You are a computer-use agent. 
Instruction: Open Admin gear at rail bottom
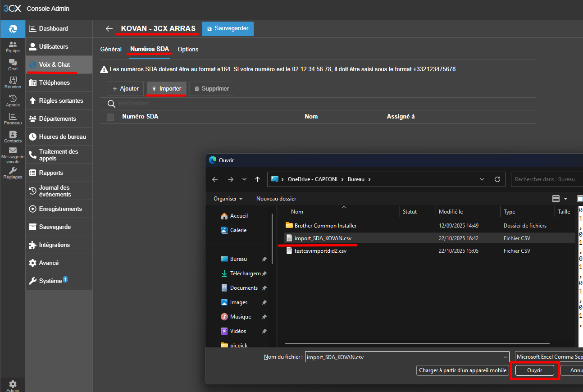(x=13, y=386)
